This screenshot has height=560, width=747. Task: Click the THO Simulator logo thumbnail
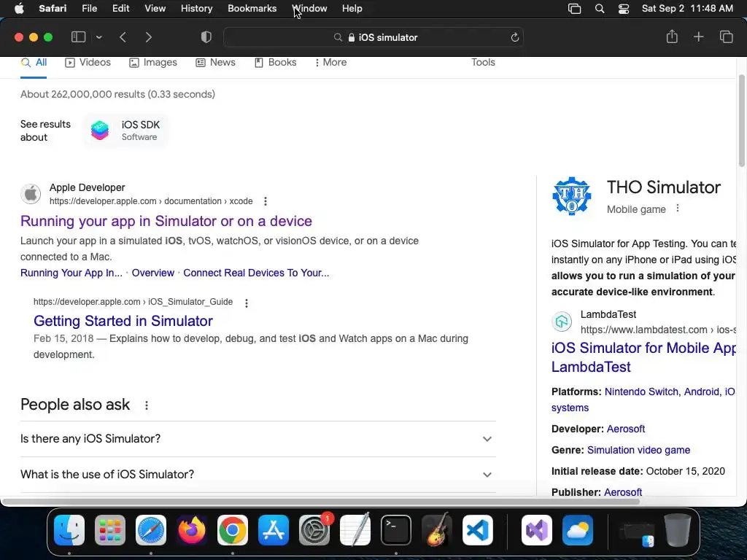(572, 196)
